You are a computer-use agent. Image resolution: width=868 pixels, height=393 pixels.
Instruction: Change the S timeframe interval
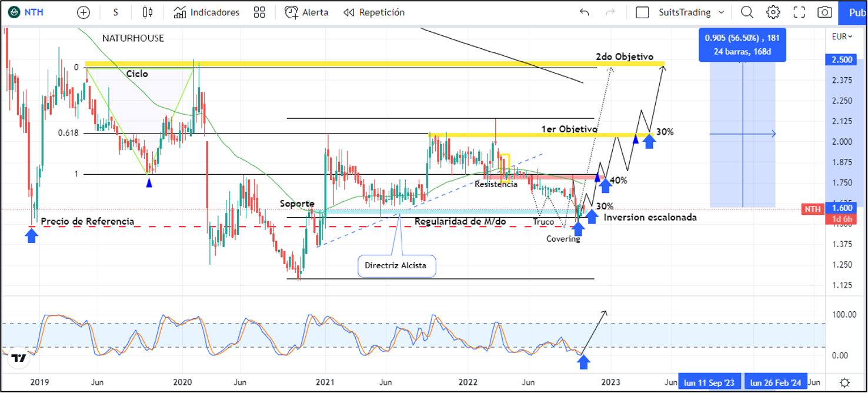coord(115,12)
